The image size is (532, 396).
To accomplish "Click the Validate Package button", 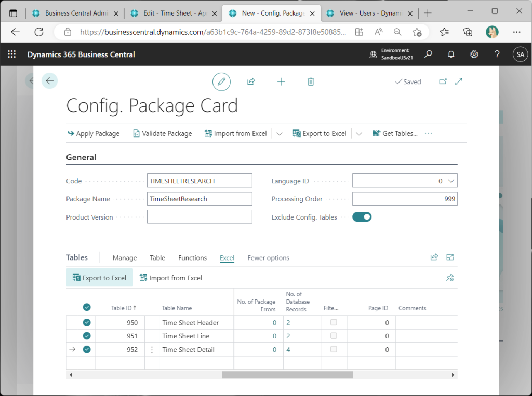I will [163, 133].
